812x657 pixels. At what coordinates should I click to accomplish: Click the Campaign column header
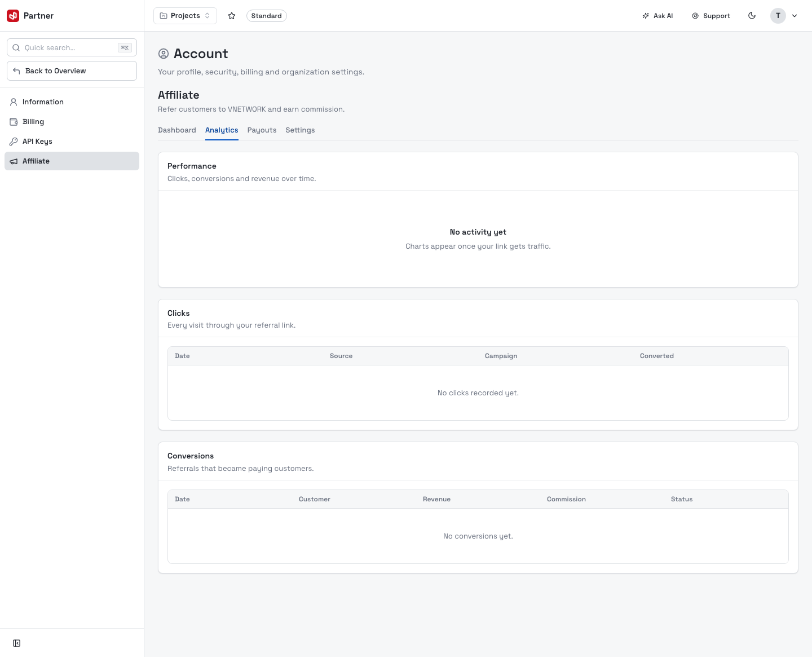(x=501, y=356)
